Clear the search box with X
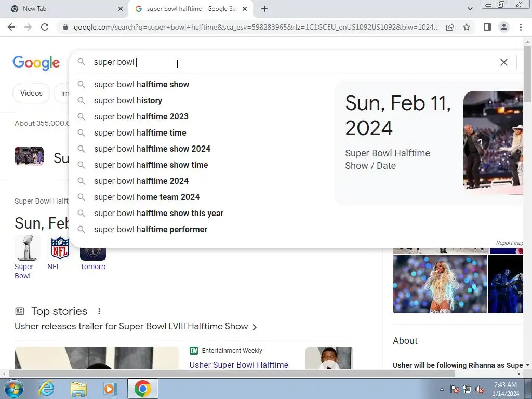 tap(504, 62)
